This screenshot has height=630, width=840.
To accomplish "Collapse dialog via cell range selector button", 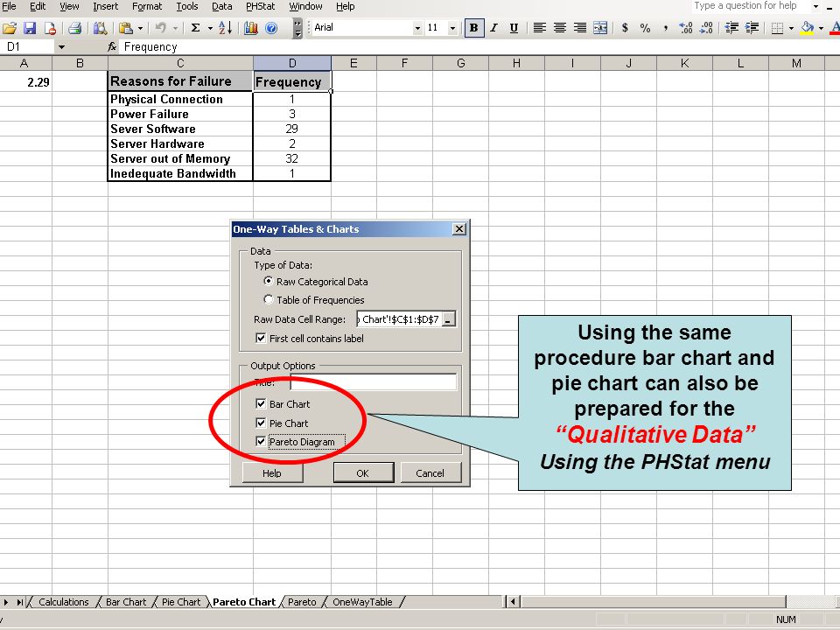I will tap(449, 320).
